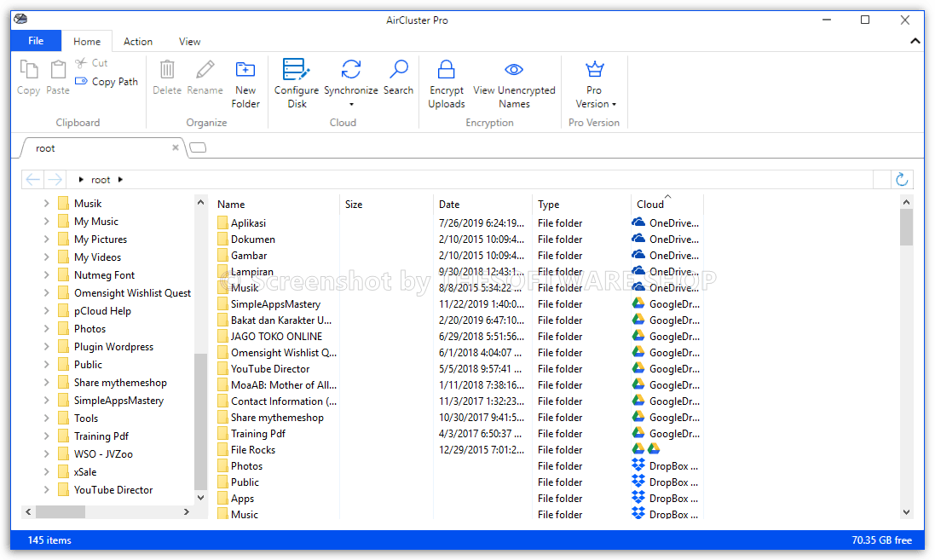The width and height of the screenshot is (935, 560).
Task: Click the New Folder icon
Action: point(245,70)
